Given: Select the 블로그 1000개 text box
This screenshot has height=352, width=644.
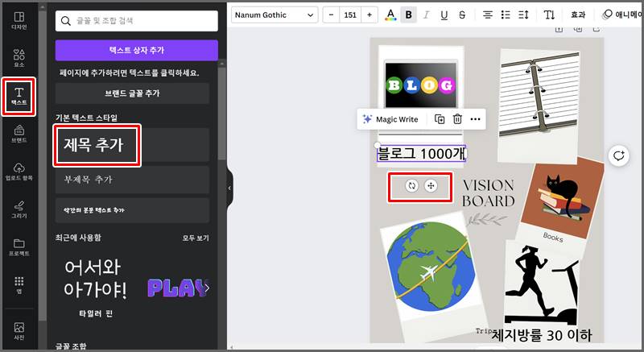Looking at the screenshot, I should 421,153.
